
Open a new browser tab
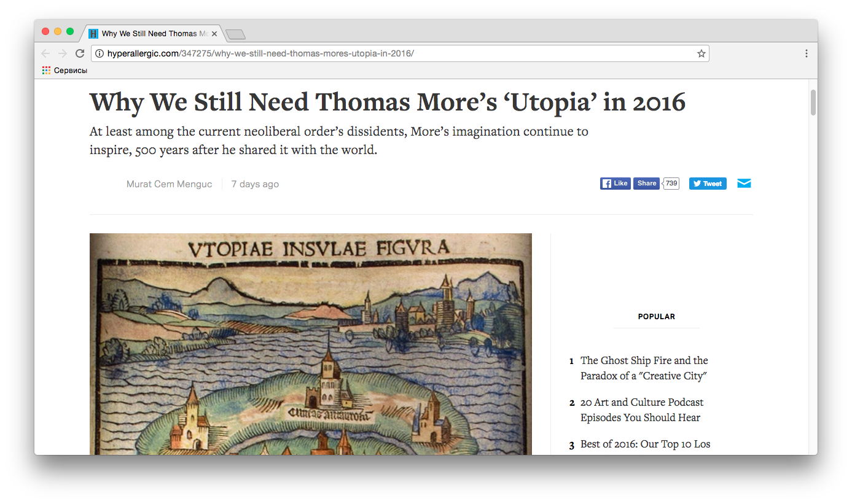(235, 34)
